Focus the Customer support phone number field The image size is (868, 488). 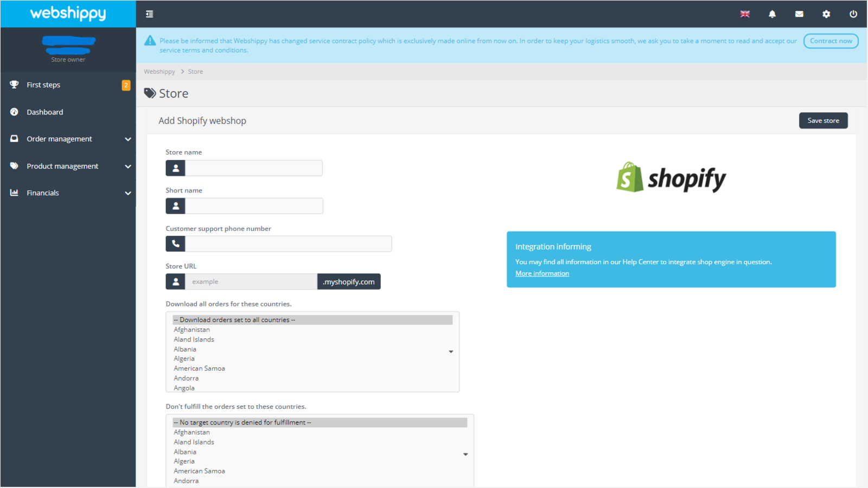pyautogui.click(x=289, y=244)
